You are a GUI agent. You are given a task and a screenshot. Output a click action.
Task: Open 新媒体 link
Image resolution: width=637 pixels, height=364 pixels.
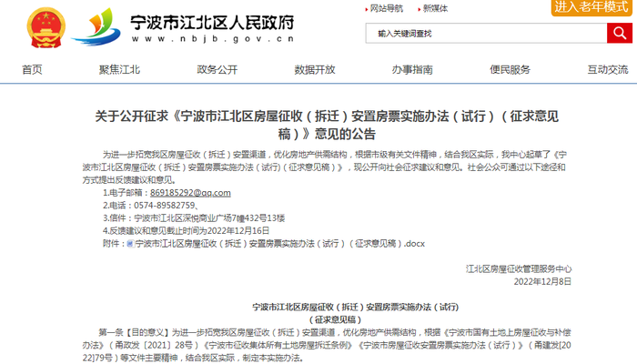coord(435,8)
